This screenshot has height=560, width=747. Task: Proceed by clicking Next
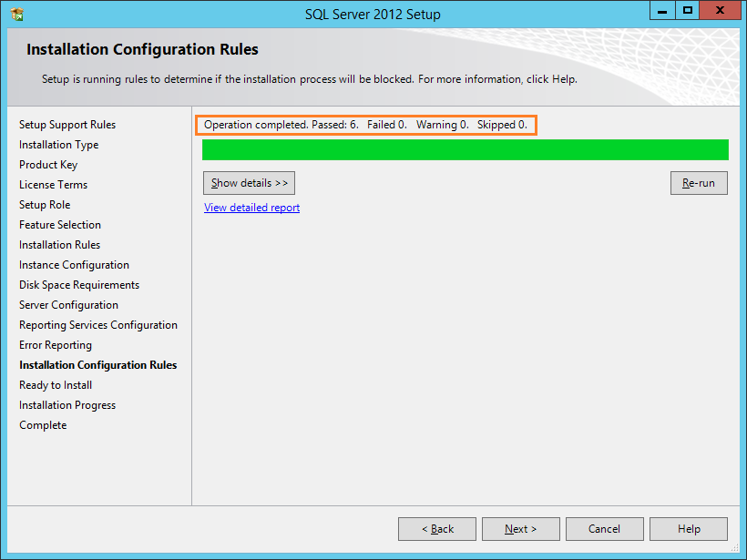click(520, 528)
